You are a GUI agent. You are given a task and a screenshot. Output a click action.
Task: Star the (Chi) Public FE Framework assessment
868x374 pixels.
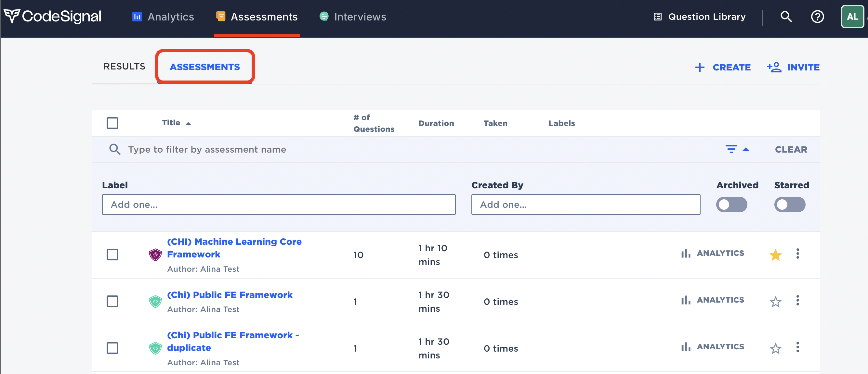775,301
